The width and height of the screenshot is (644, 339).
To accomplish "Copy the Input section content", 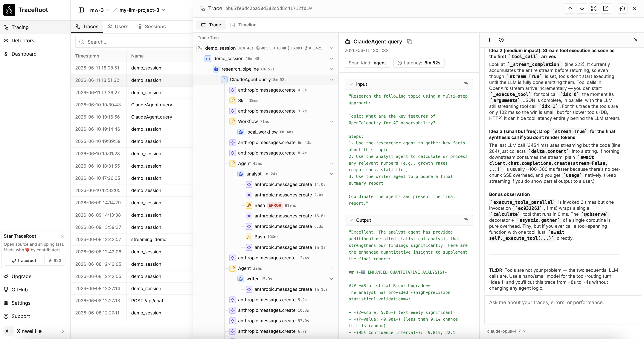I will (x=466, y=84).
